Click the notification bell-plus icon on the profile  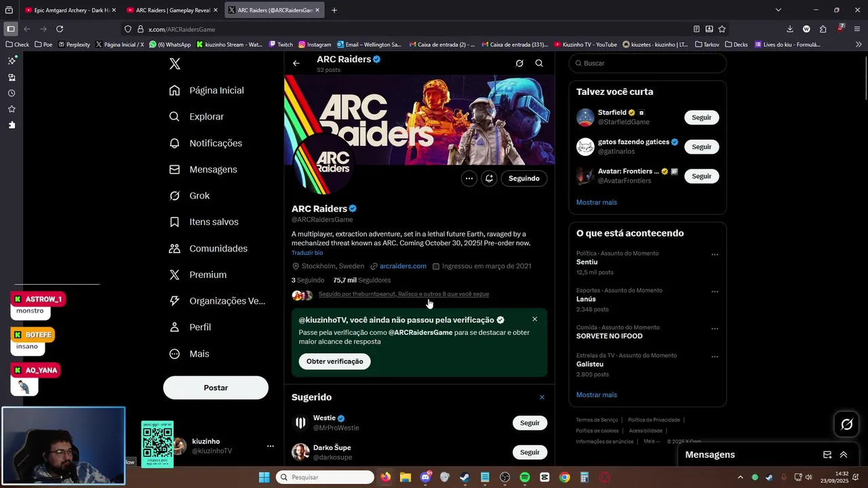pos(489,178)
